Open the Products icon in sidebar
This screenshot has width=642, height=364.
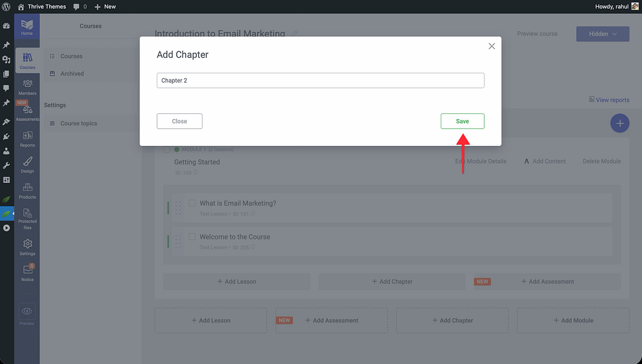point(28,190)
